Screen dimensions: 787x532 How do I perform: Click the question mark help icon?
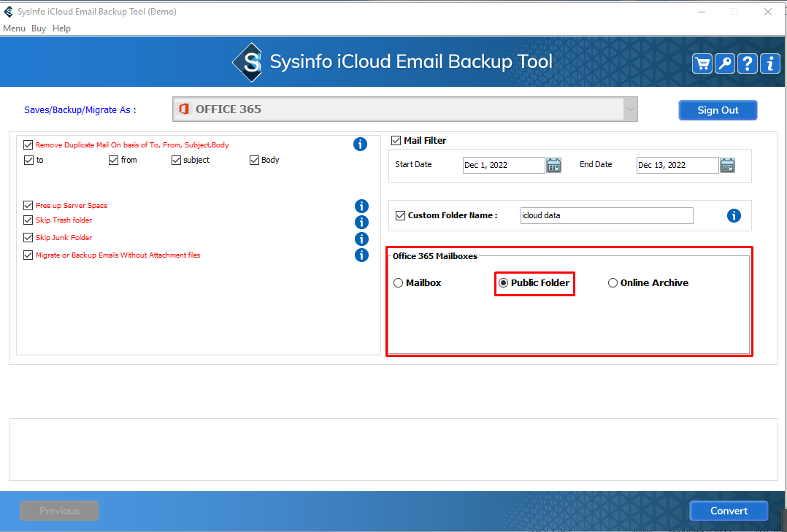click(x=747, y=63)
